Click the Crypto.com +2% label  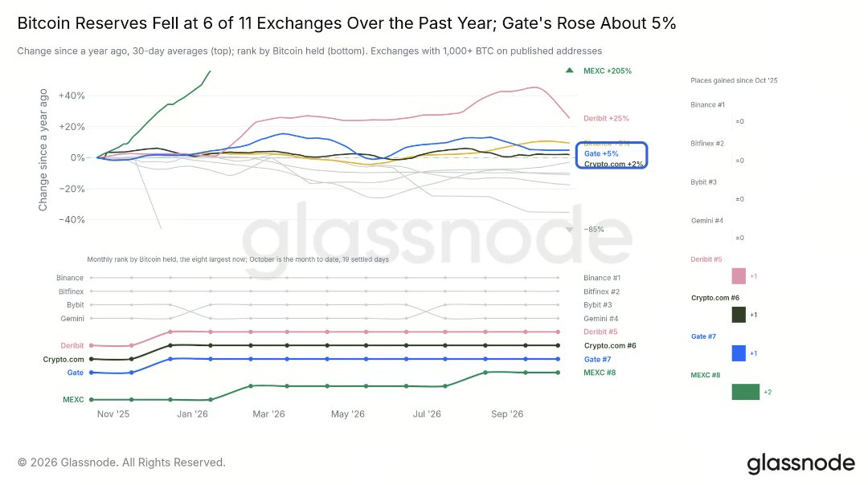pyautogui.click(x=613, y=164)
